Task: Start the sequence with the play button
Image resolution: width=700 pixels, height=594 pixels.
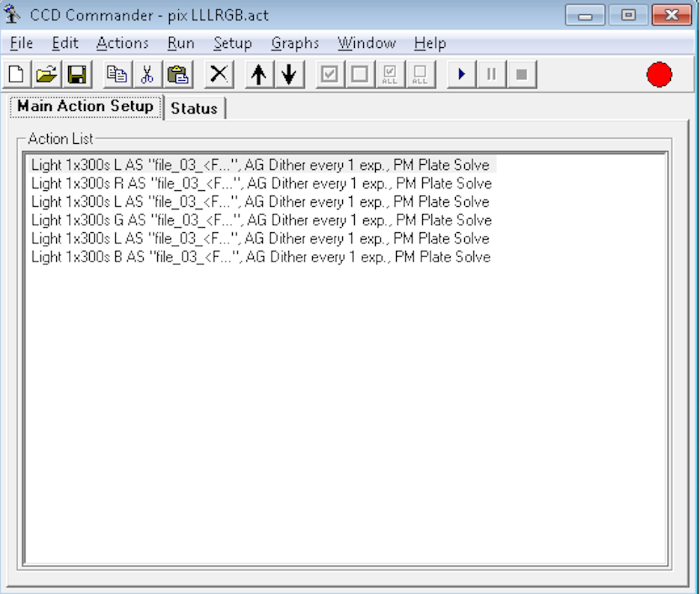Action: tap(462, 74)
